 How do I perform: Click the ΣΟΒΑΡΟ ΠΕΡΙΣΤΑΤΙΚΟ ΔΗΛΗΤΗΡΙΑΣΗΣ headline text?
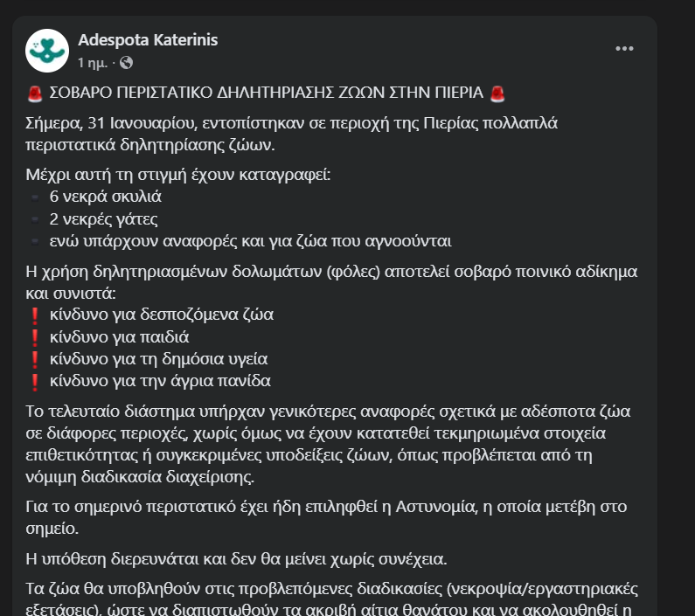266,93
